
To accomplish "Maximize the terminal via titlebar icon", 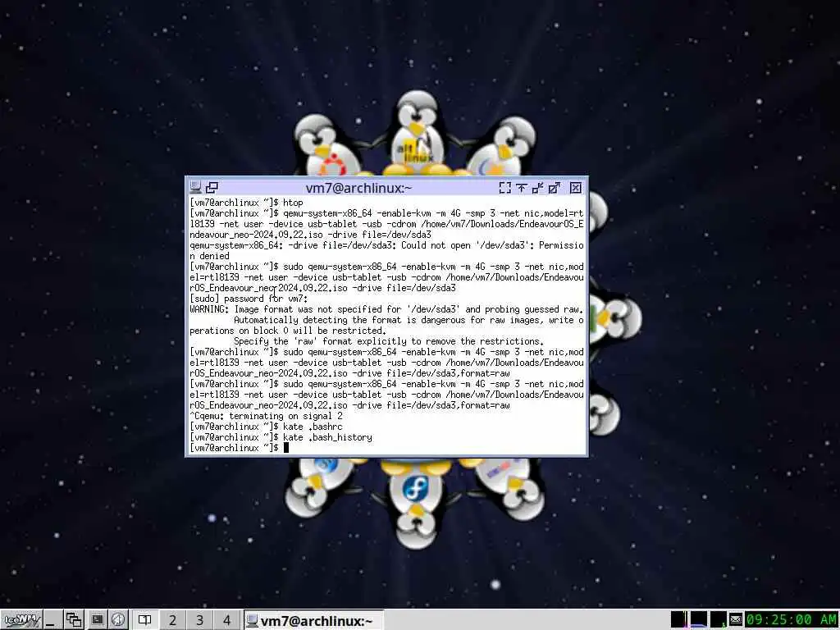I will 555,188.
